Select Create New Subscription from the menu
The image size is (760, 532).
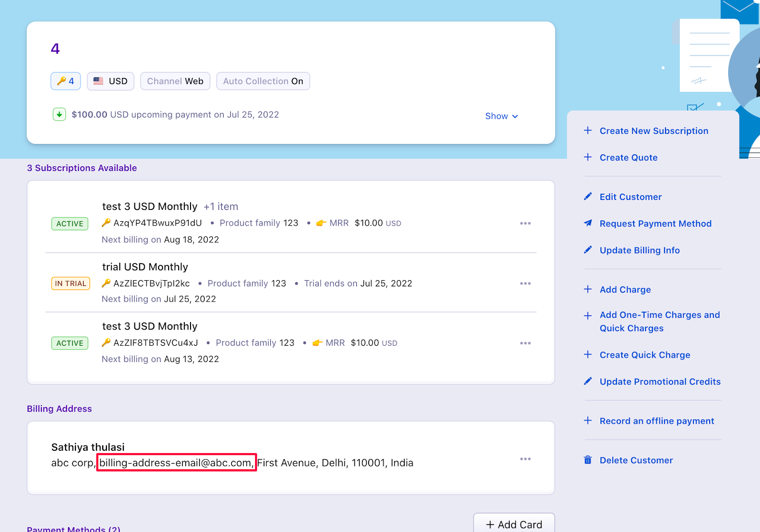(x=654, y=131)
